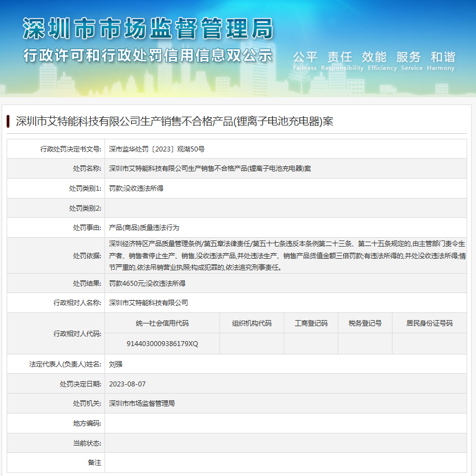Click the 责任 Responsibility slogan
476x476 pixels.
pyautogui.click(x=342, y=61)
